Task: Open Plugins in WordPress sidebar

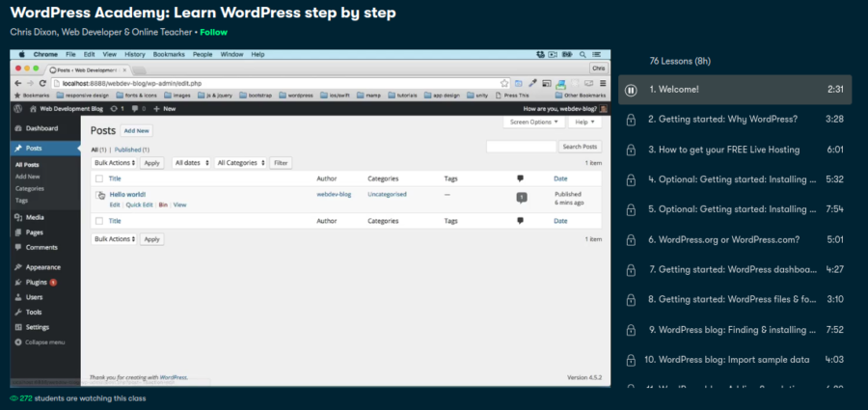Action: [36, 282]
